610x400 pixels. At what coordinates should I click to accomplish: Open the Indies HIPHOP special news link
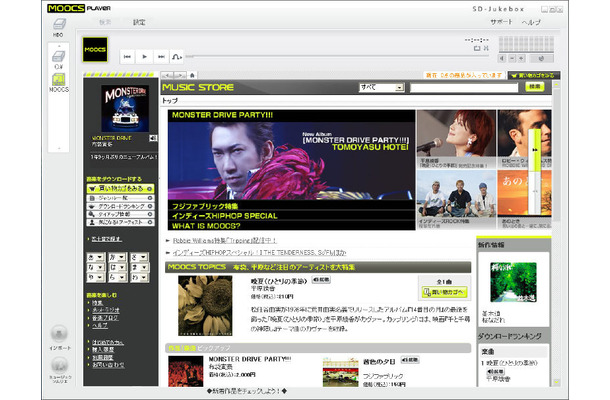click(259, 253)
